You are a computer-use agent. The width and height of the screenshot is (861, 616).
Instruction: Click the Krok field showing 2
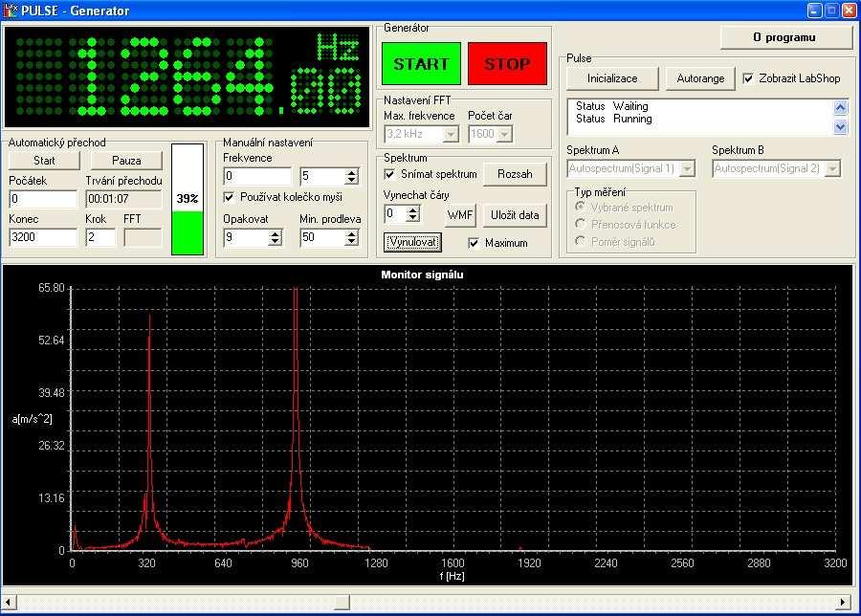pyautogui.click(x=100, y=237)
